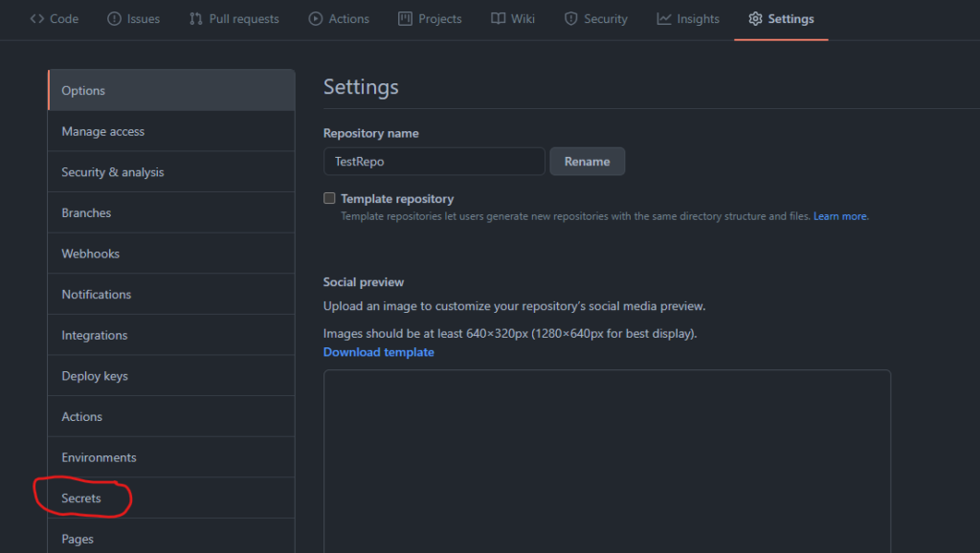Open the Learn more link

point(840,216)
